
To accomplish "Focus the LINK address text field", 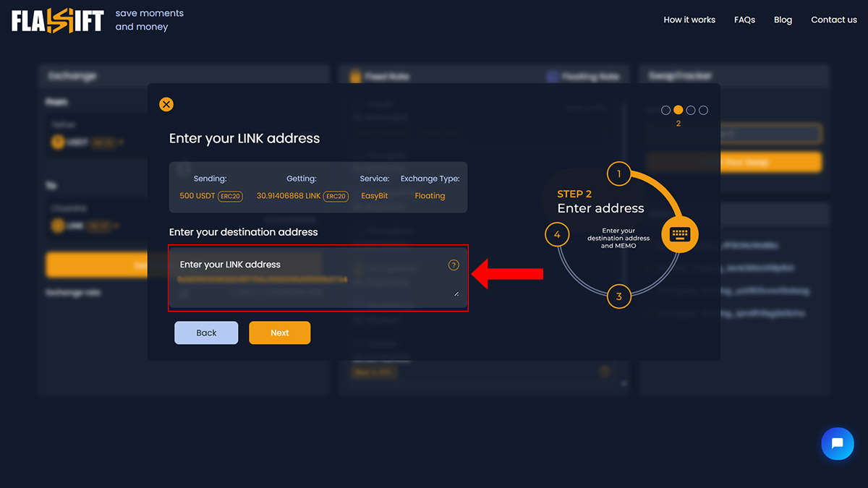I will coord(318,278).
